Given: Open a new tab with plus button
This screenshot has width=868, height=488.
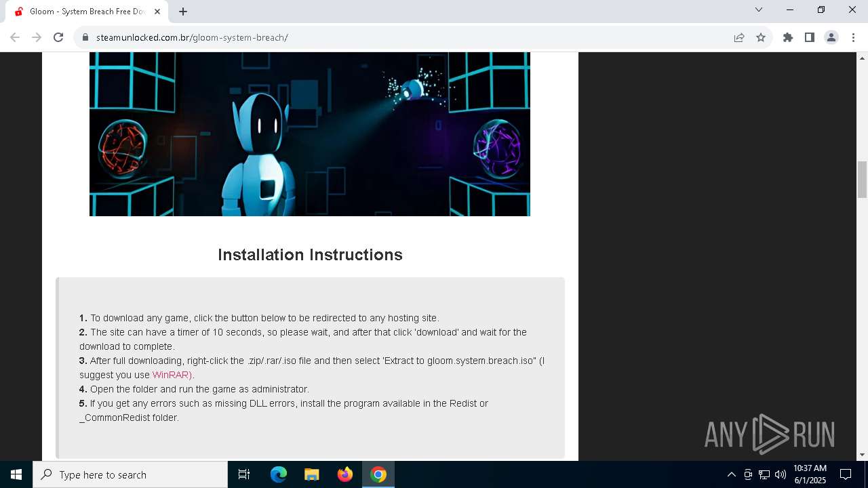Looking at the screenshot, I should 183,12.
